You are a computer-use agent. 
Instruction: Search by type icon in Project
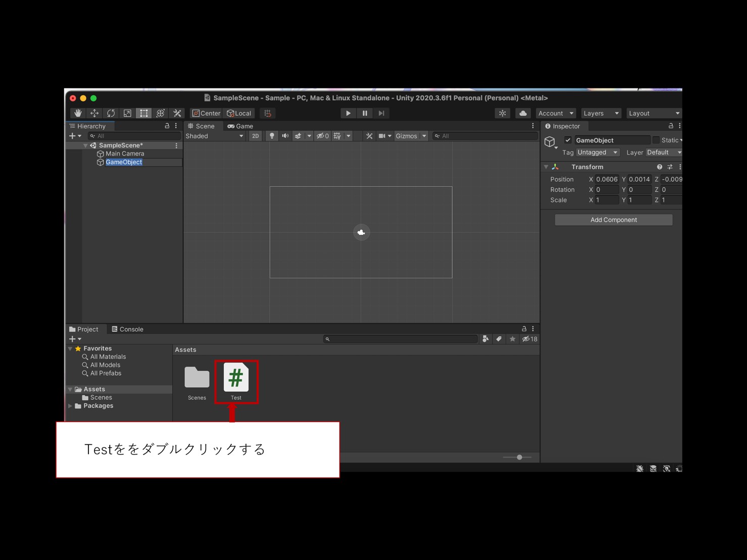click(485, 339)
